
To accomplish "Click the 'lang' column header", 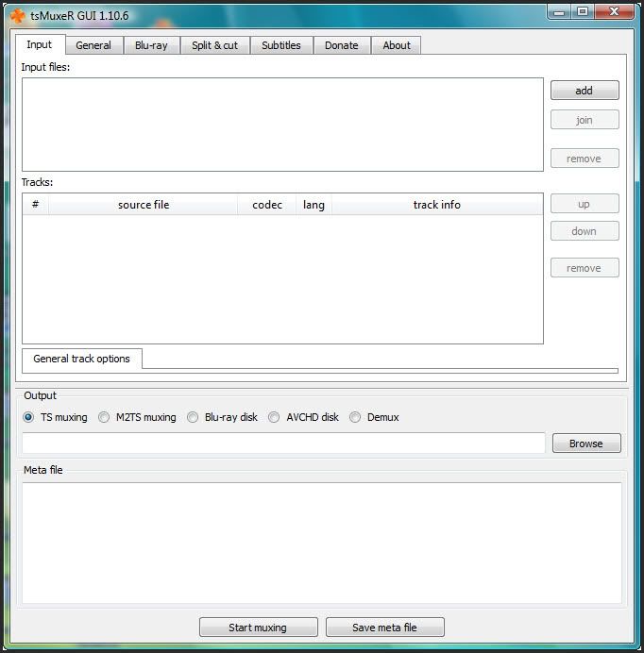I will point(314,205).
